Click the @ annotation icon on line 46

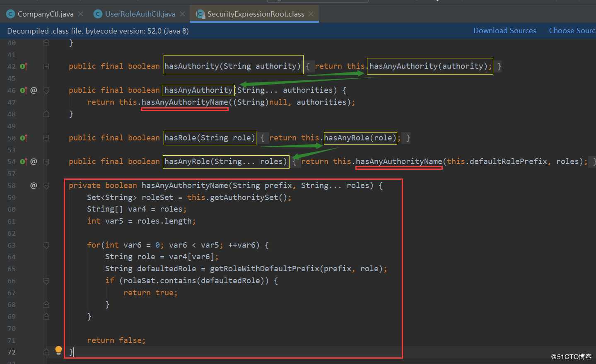[x=34, y=90]
